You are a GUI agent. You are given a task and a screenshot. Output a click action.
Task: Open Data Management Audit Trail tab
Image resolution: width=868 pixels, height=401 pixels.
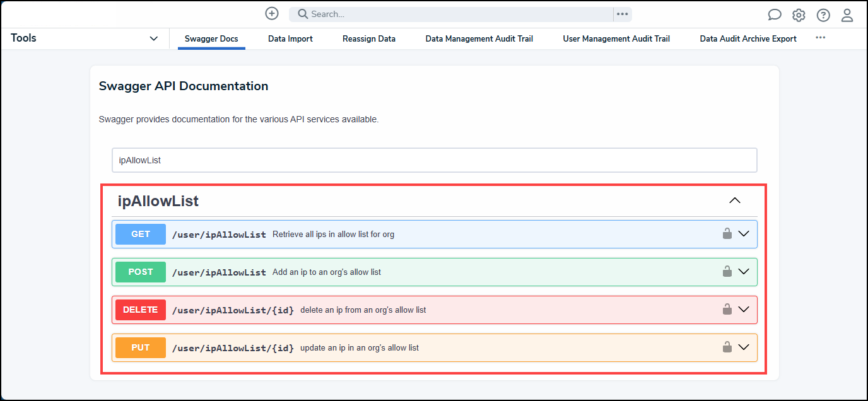479,39
